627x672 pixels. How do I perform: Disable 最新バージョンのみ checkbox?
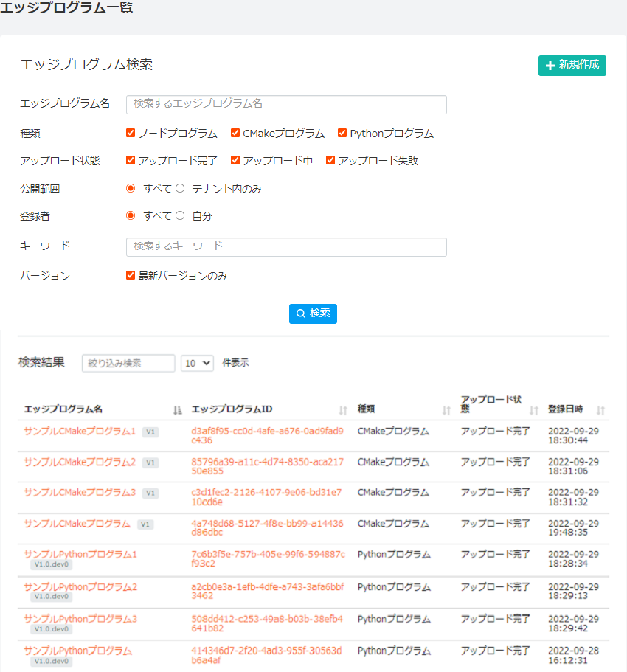click(x=131, y=276)
